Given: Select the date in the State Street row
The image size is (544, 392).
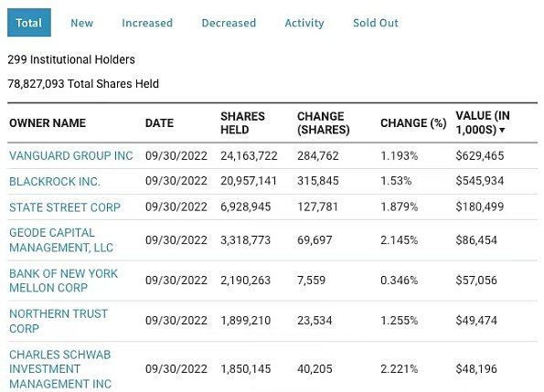Looking at the screenshot, I should (176, 207).
